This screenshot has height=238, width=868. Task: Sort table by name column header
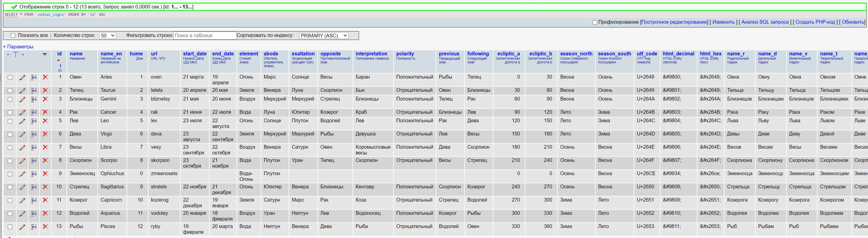pyautogui.click(x=76, y=54)
